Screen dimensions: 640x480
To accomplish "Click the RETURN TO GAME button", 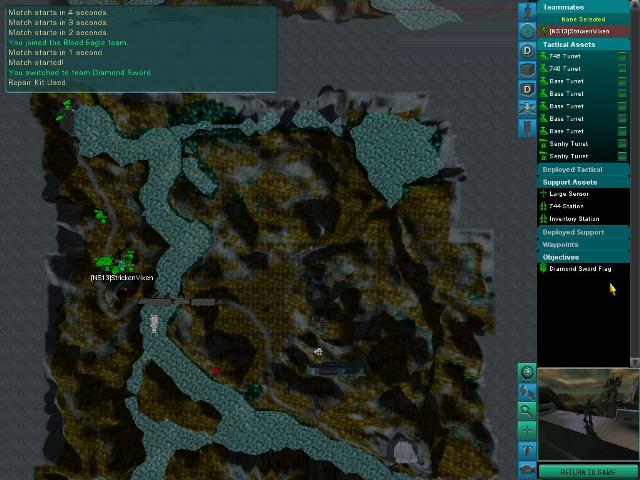I will pos(587,472).
